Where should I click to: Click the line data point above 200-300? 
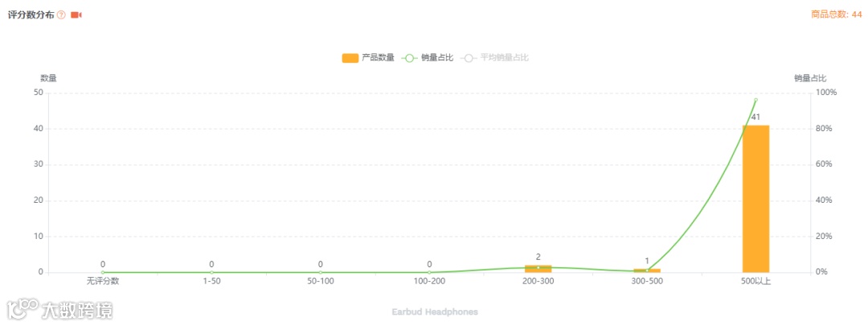point(538,267)
